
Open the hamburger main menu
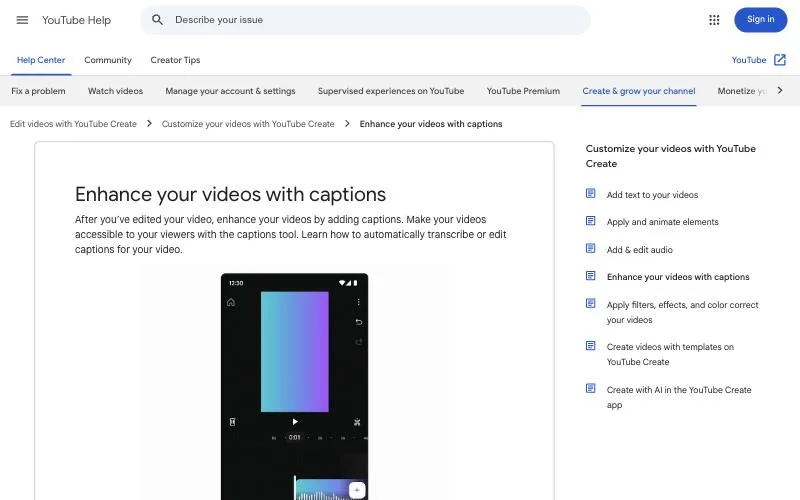(22, 20)
